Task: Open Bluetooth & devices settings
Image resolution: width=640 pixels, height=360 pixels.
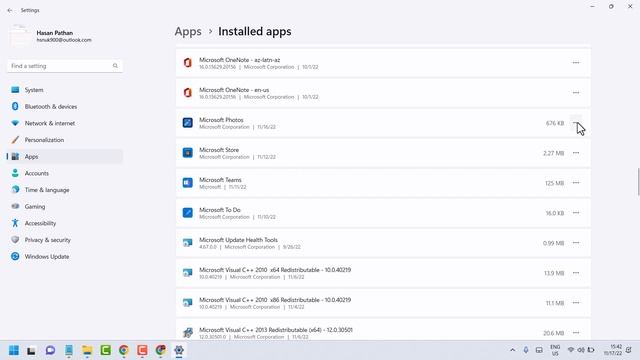Action: point(64,107)
